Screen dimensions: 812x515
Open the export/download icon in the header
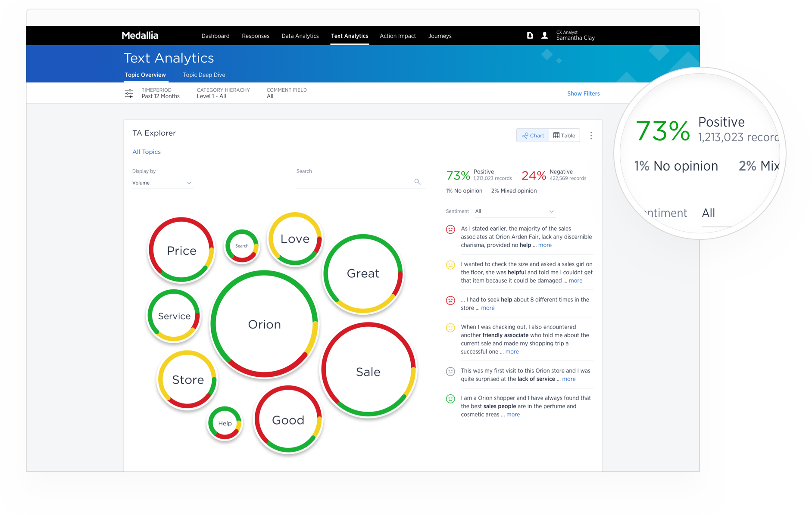point(529,35)
